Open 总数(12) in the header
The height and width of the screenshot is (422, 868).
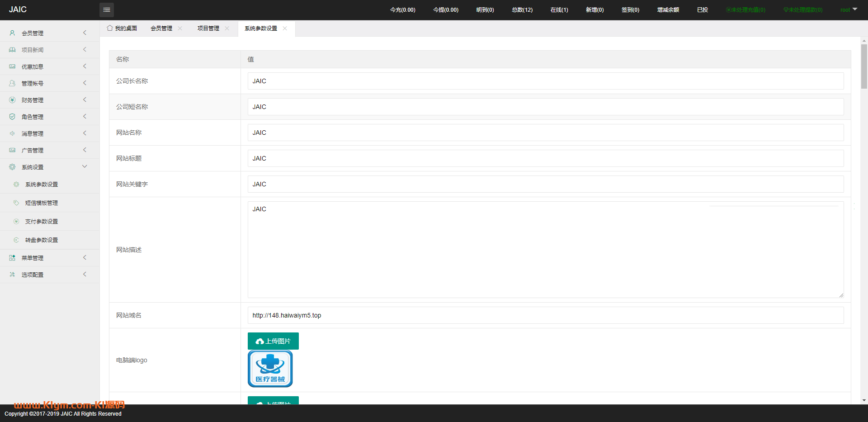click(x=522, y=10)
